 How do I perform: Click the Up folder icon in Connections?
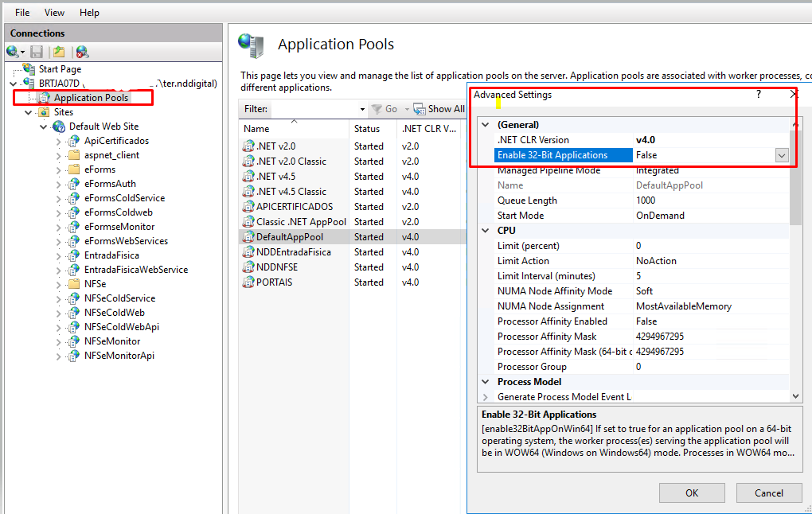[x=59, y=52]
